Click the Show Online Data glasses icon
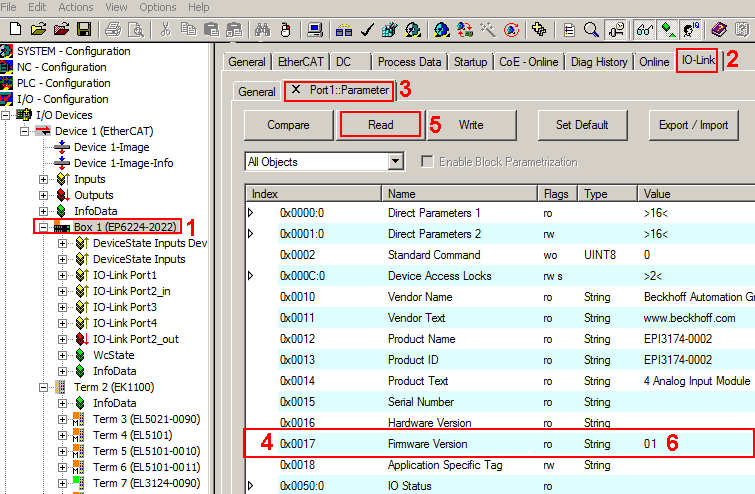The height and width of the screenshot is (494, 755). (x=645, y=30)
